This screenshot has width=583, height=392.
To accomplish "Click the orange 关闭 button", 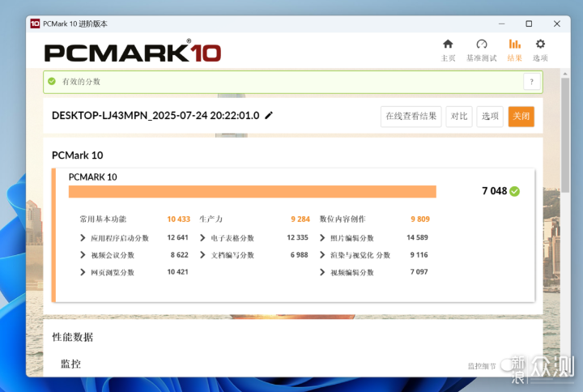I will [521, 117].
